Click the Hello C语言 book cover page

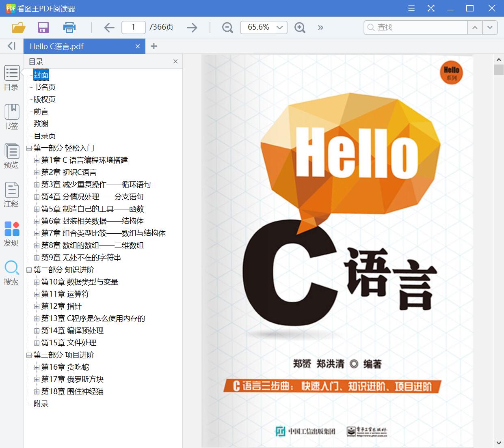coord(337,251)
